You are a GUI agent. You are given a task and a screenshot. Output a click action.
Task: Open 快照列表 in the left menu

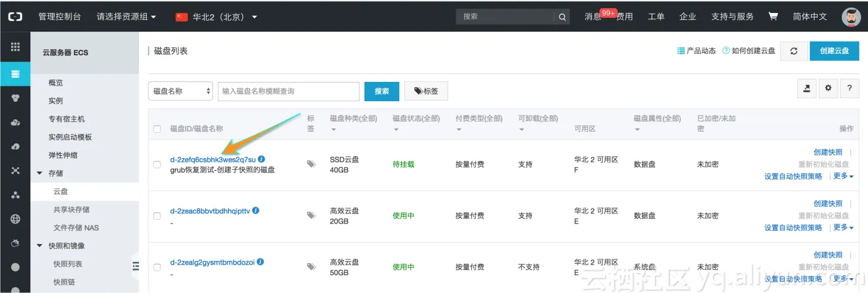point(68,264)
